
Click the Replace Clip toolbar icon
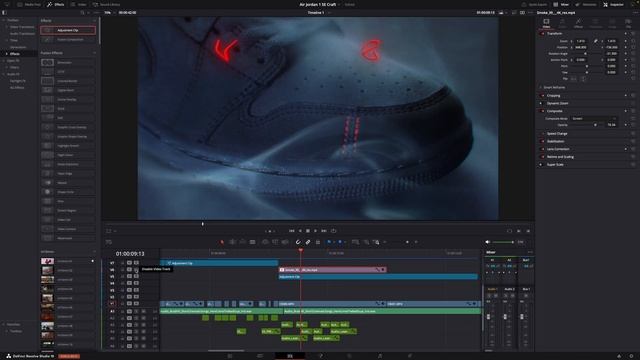(x=285, y=242)
